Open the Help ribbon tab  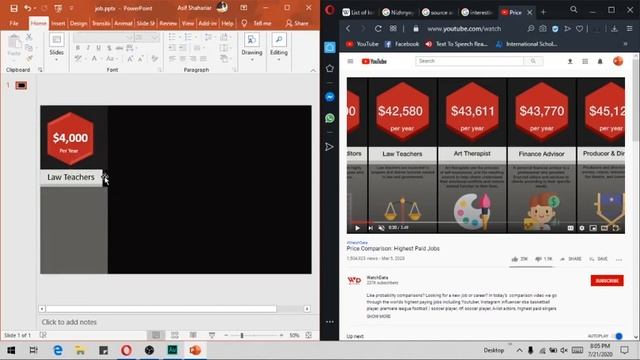[x=227, y=23]
